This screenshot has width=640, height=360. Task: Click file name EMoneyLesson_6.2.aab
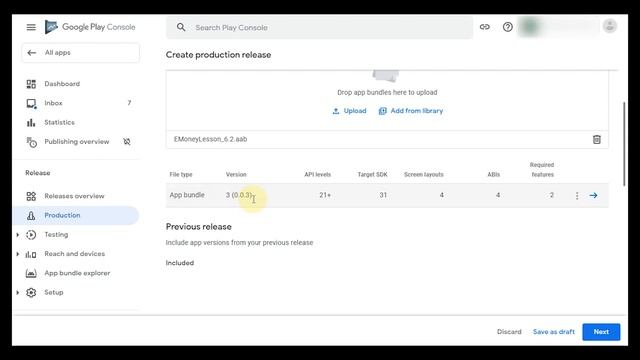click(211, 139)
